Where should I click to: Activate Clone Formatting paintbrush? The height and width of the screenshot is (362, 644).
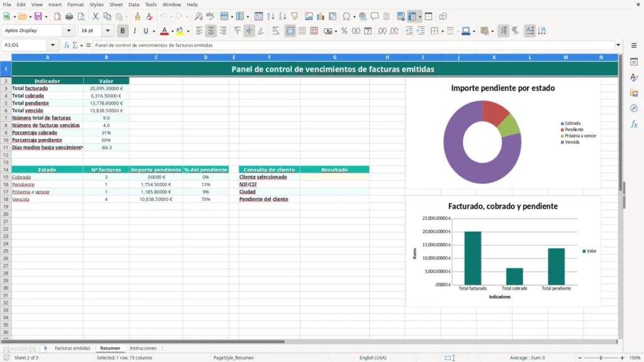(x=138, y=16)
